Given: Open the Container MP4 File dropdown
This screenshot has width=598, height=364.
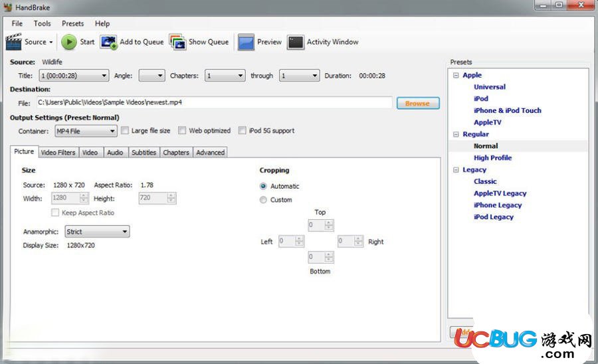Looking at the screenshot, I should click(x=86, y=131).
